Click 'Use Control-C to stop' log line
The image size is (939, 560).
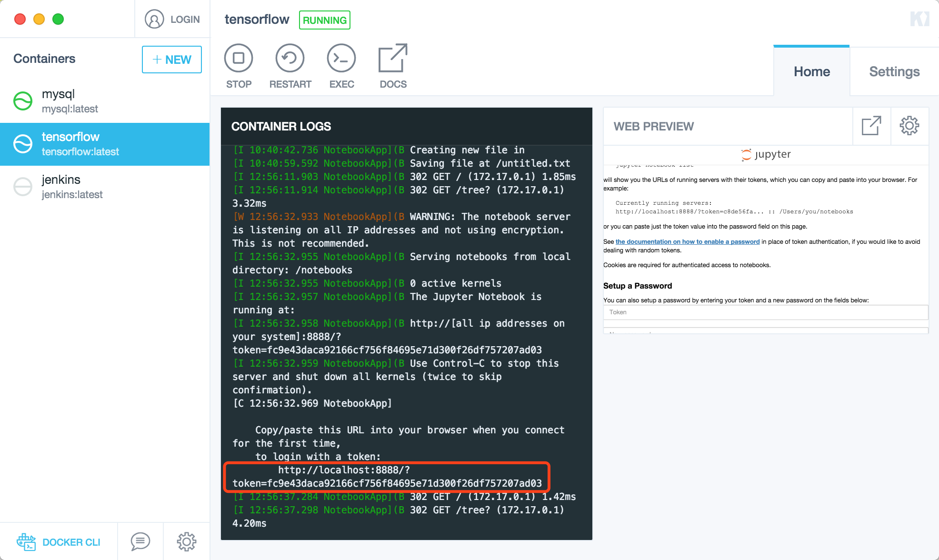pyautogui.click(x=396, y=377)
